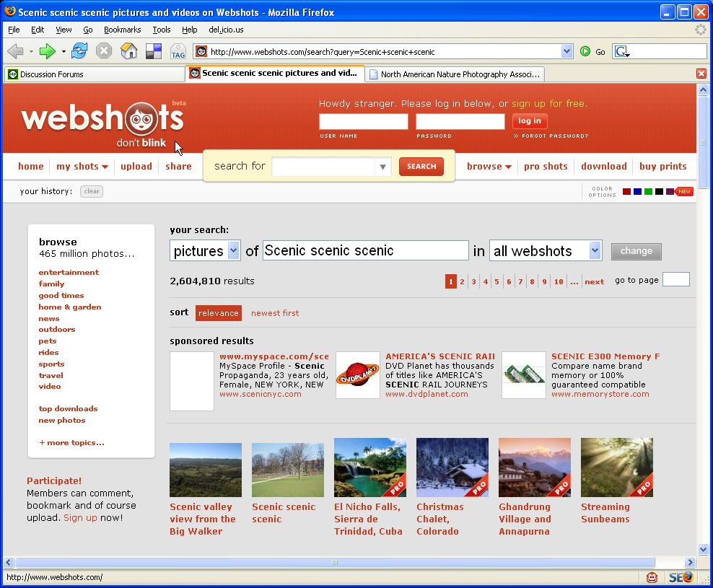Click the horizontal scrollbar right arrow
The image size is (713, 588).
[690, 563]
